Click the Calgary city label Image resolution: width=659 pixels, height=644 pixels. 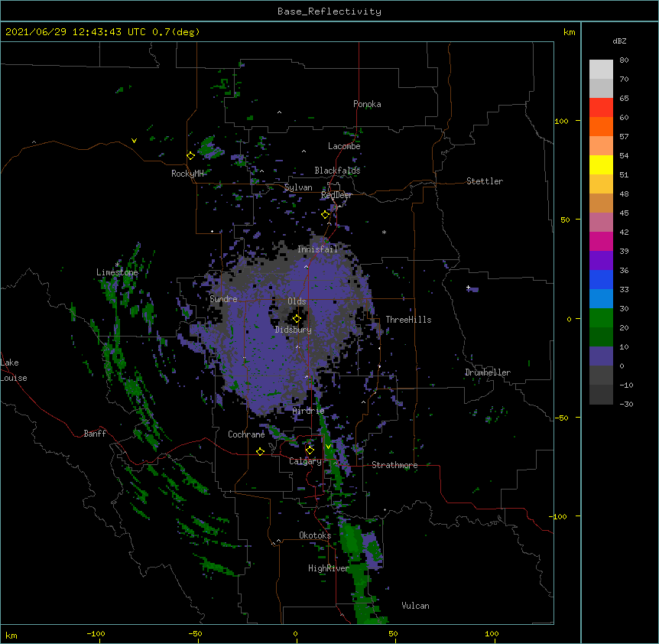pos(305,461)
